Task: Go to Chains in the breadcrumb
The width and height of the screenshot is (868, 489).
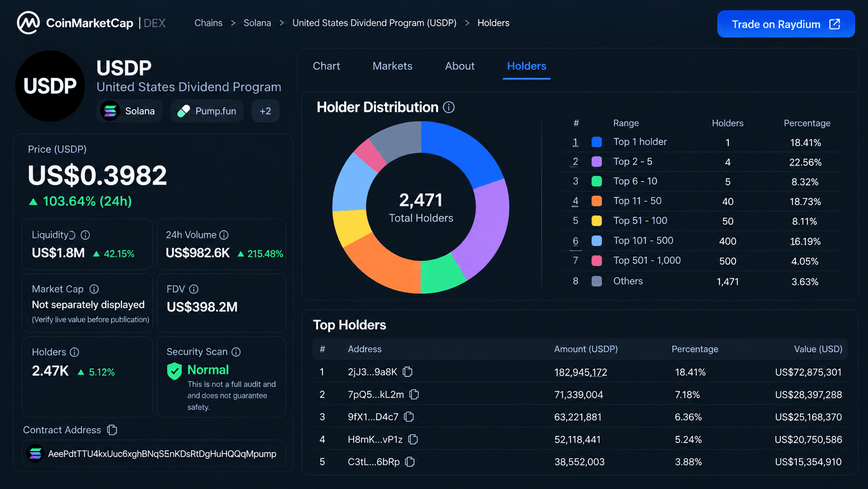Action: 208,23
